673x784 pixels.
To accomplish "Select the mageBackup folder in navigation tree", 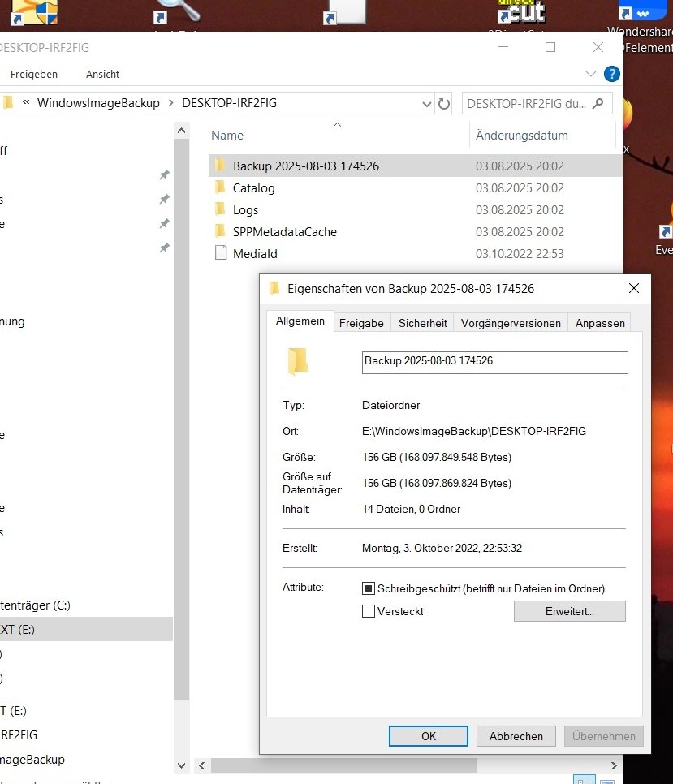I will tap(32, 759).
